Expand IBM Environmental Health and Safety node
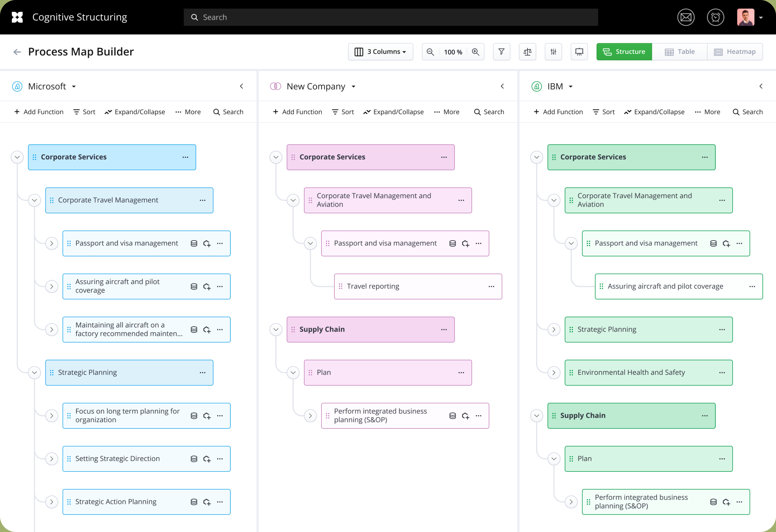Image resolution: width=776 pixels, height=532 pixels. pyautogui.click(x=554, y=373)
